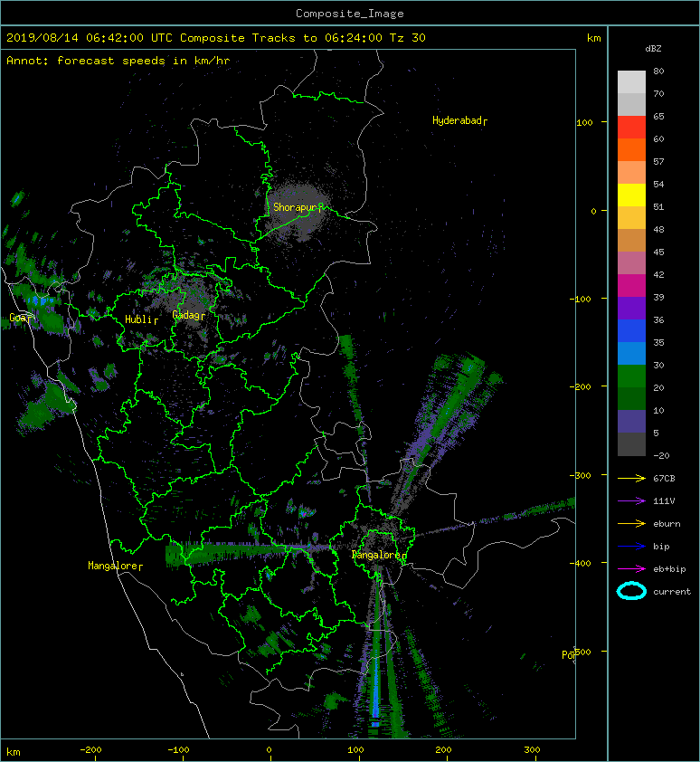Screen dimensions: 700x762
Task: Pick the purple swatch beside the 39 label
Action: (631, 308)
